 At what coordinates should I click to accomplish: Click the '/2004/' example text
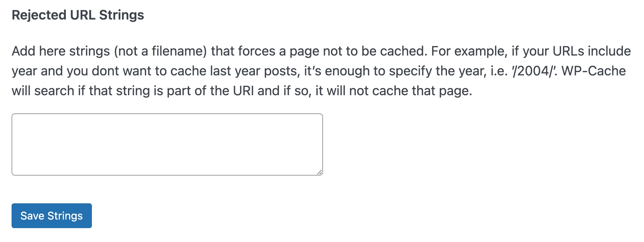coord(532,71)
